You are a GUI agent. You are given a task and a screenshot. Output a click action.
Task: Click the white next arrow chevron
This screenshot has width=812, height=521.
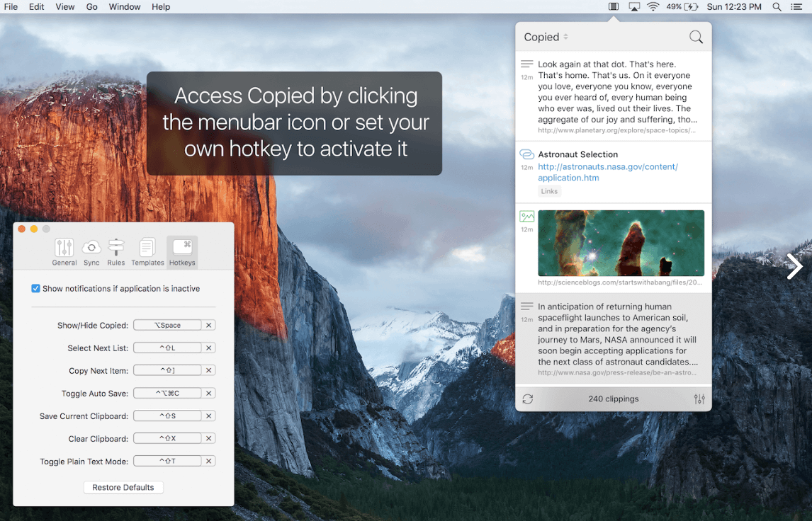[794, 267]
